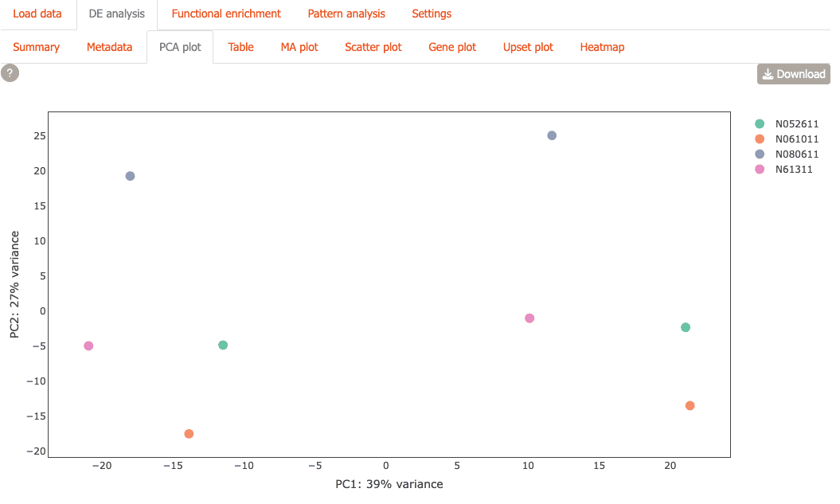Screen dimensions: 840x504
Task: Toggle N052611 series in legend
Action: pyautogui.click(x=797, y=123)
